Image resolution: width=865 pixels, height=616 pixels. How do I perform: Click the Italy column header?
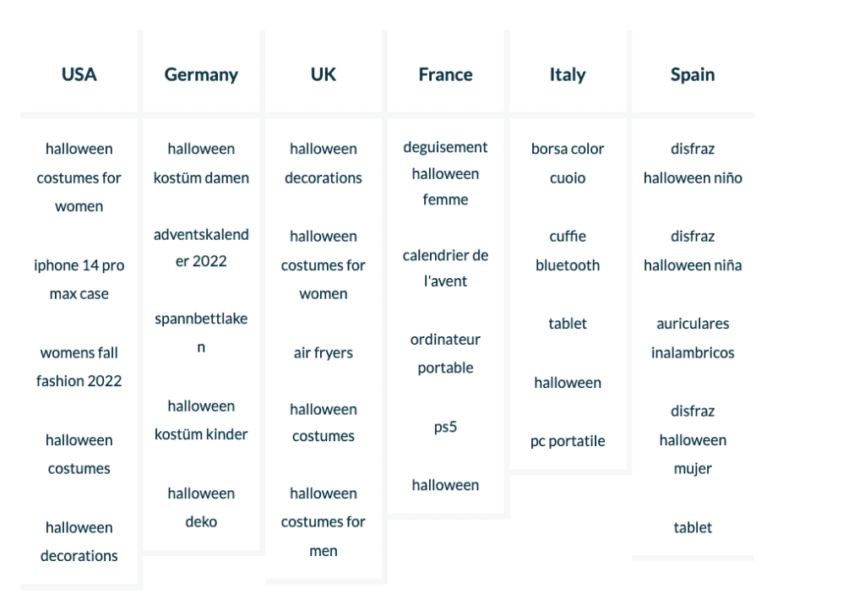click(x=568, y=74)
